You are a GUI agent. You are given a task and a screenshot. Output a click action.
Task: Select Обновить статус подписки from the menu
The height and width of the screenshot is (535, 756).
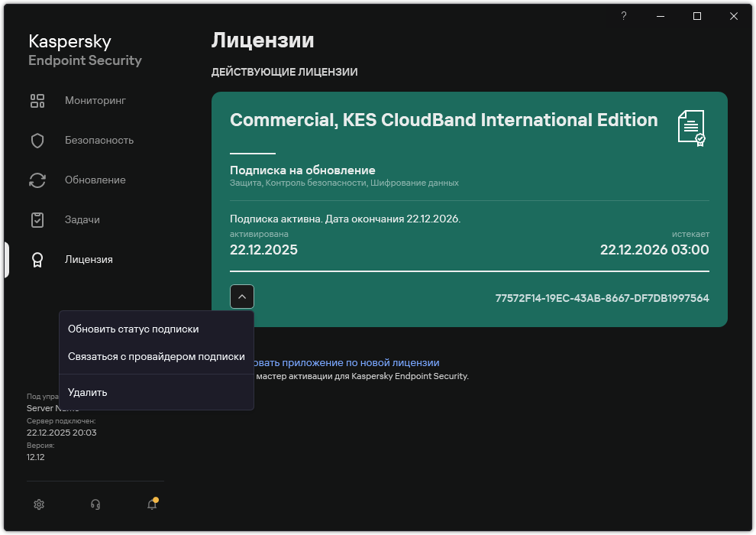(134, 329)
